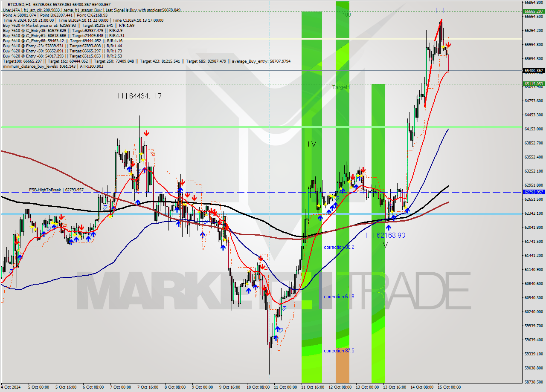Select the FSB-HighToBreak | 62793.957 label
Image resolution: width=546 pixels, height=392 pixels.
coord(56,190)
